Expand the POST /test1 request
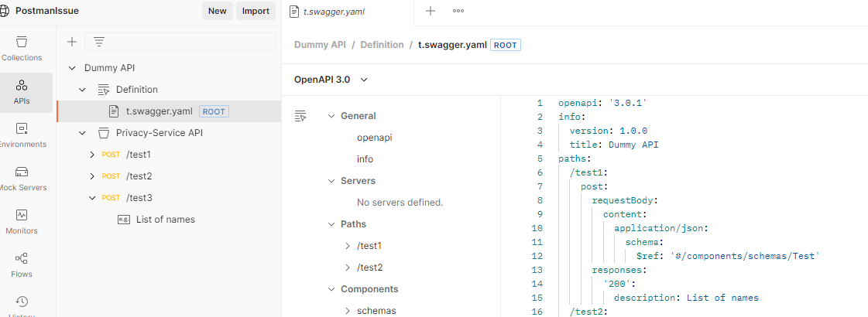Screen dimensions: 868x317 pyautogui.click(x=92, y=155)
